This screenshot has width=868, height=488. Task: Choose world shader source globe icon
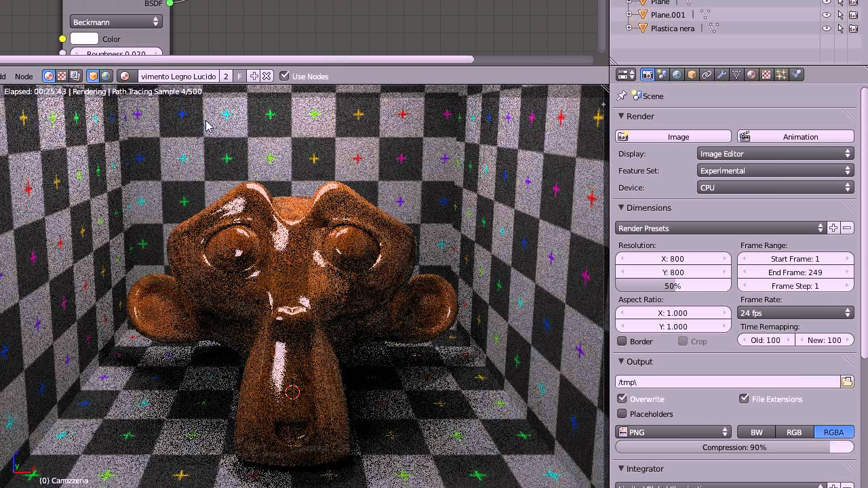point(106,76)
